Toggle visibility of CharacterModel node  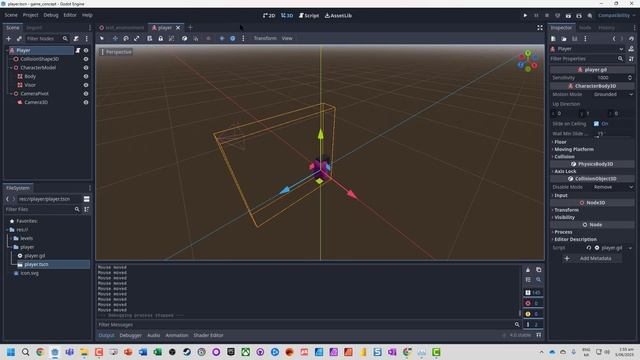pos(86,68)
